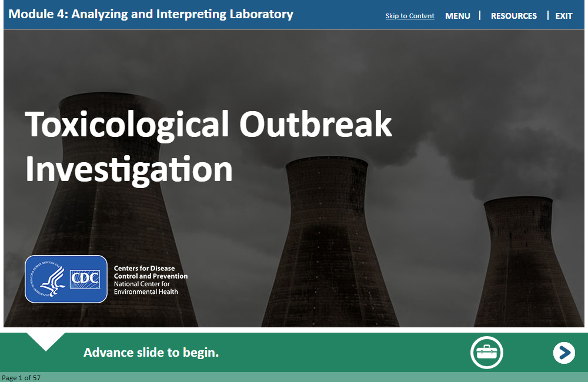
Task: Advance to the next slide arrow
Action: pyautogui.click(x=564, y=353)
